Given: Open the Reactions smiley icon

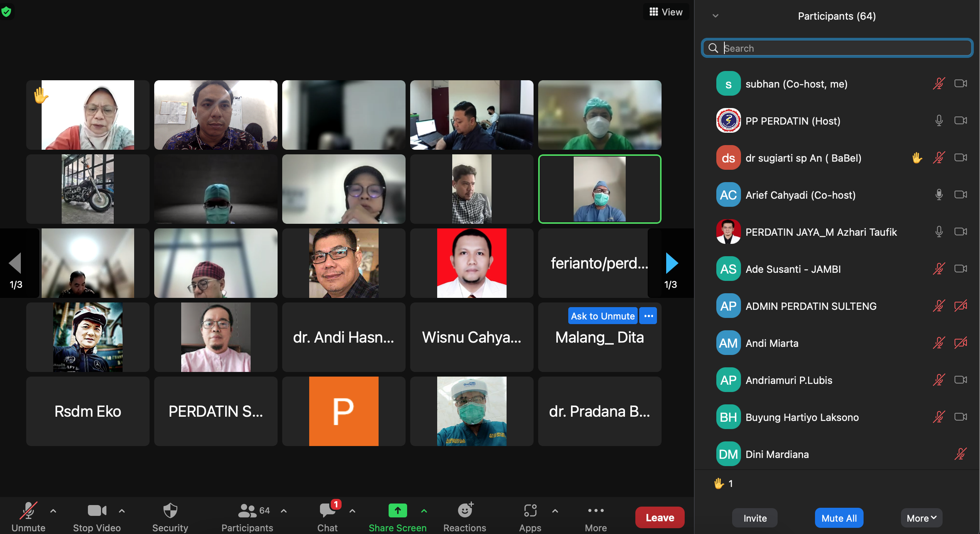Looking at the screenshot, I should (x=465, y=511).
